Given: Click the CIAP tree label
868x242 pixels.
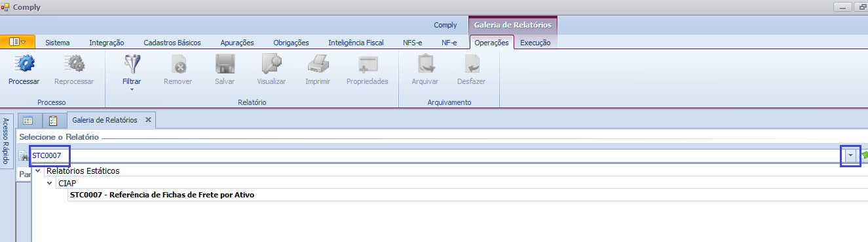Looking at the screenshot, I should tap(67, 183).
